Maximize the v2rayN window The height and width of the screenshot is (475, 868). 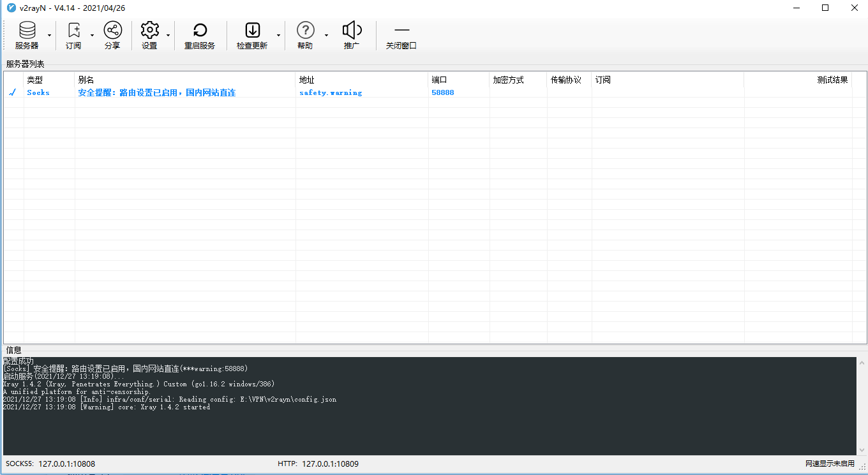tap(825, 8)
